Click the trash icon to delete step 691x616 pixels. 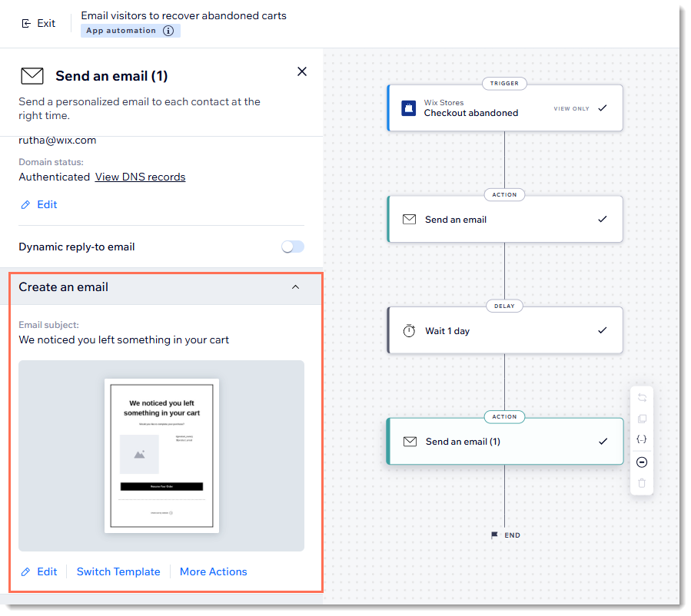[642, 483]
